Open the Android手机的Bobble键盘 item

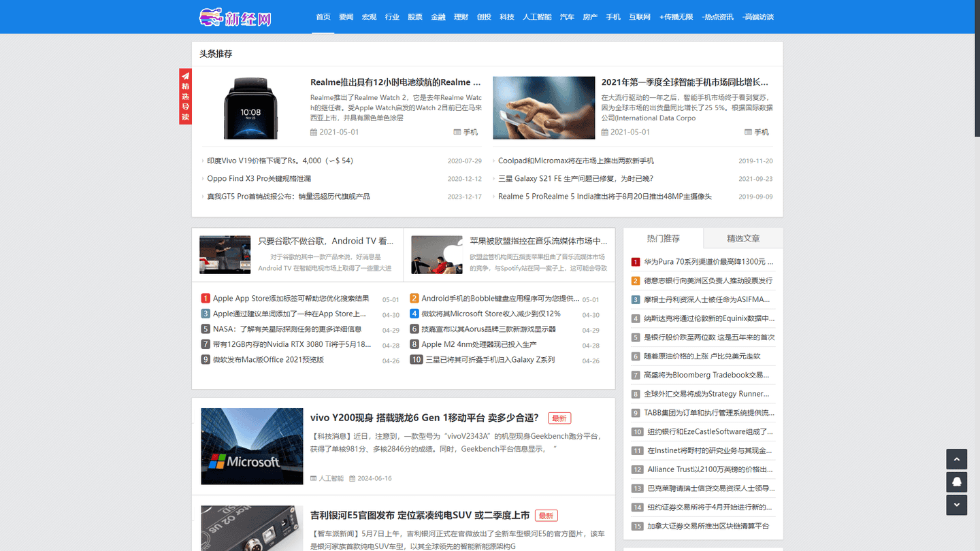coord(500,298)
